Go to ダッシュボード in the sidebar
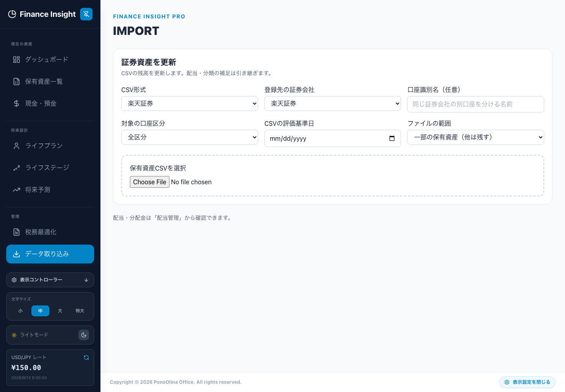Viewport: 565px width, 392px height. click(50, 60)
